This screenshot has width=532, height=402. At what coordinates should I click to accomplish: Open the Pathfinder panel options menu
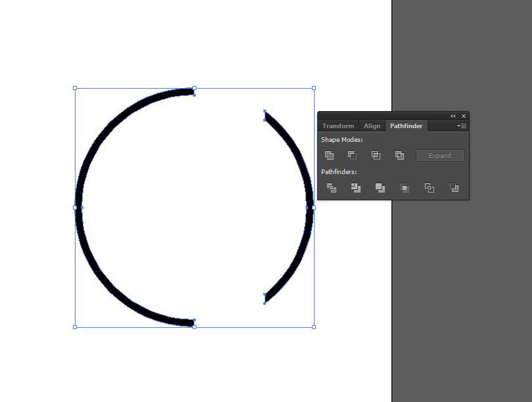pos(462,126)
